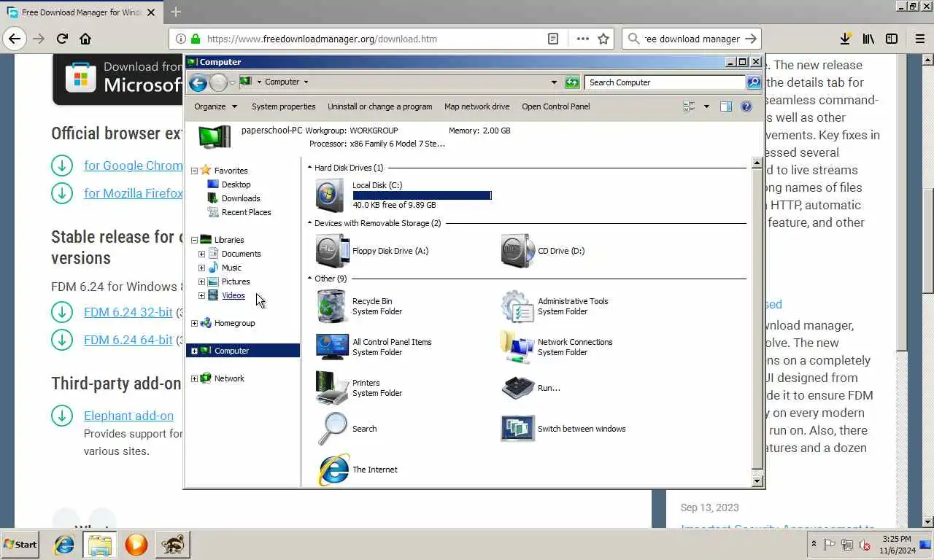This screenshot has height=560, width=934.
Task: Select the Free Download Manager browser tab
Action: pos(81,12)
